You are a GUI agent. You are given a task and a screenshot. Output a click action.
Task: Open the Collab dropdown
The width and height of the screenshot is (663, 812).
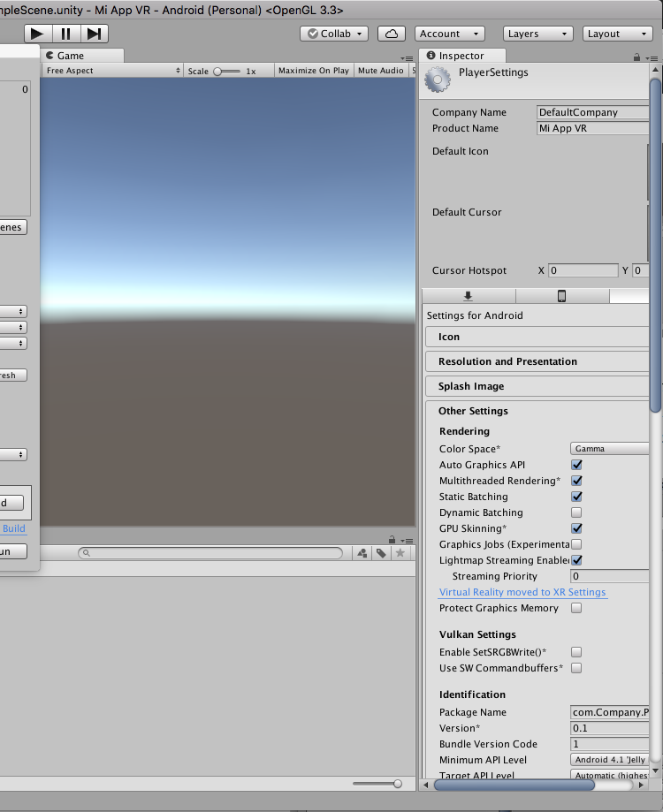(334, 34)
